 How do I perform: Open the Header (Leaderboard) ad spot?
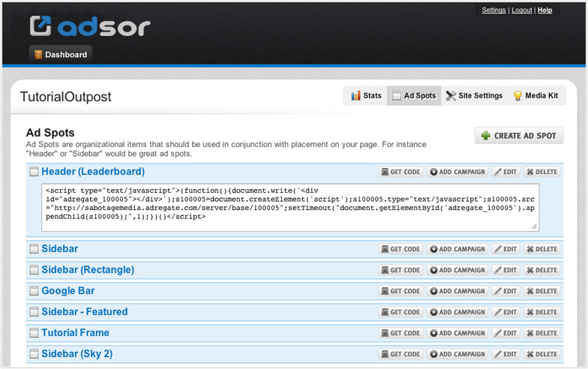93,171
